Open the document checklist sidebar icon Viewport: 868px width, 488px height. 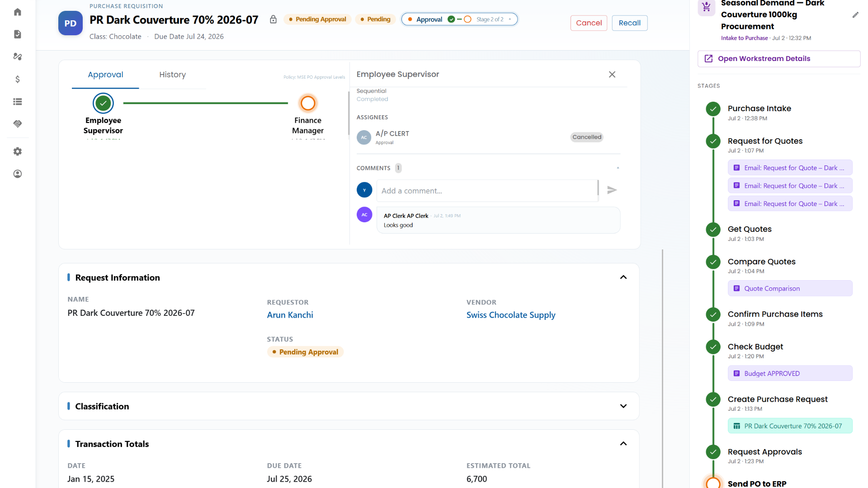[x=18, y=34]
